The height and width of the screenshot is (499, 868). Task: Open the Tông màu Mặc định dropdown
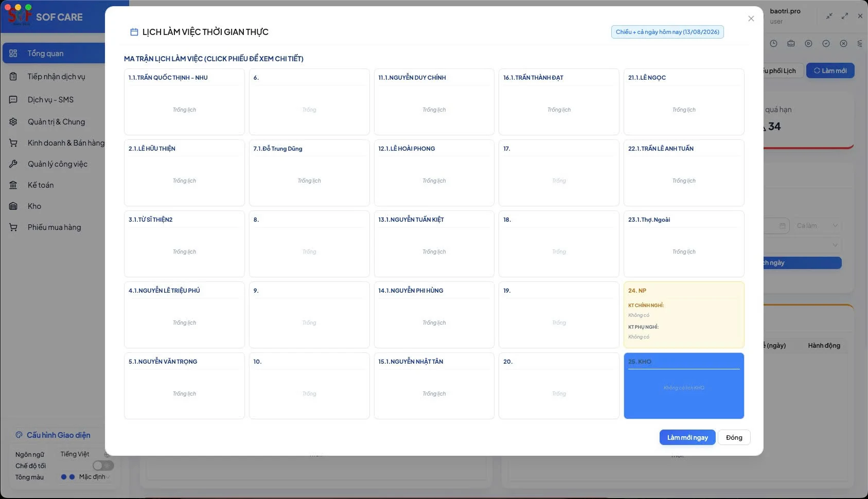pyautogui.click(x=85, y=477)
